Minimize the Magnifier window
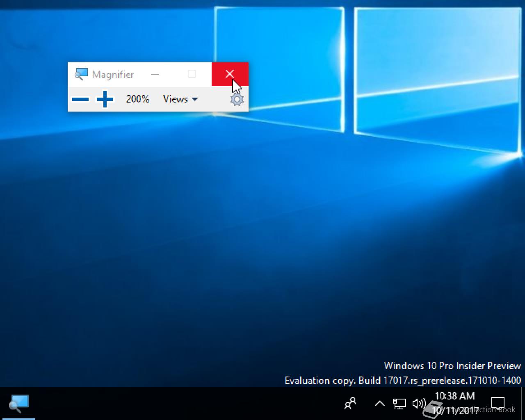Viewport: 525px width, 420px height. click(x=155, y=74)
